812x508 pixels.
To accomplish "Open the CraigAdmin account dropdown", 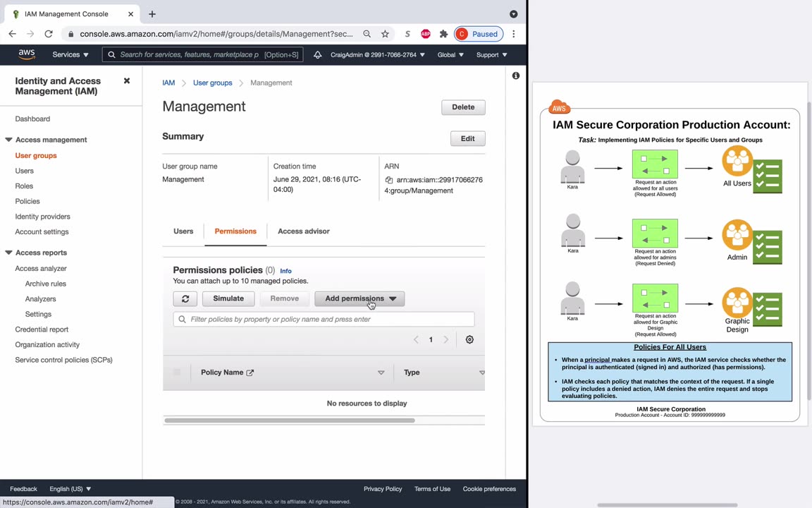I will click(x=378, y=54).
